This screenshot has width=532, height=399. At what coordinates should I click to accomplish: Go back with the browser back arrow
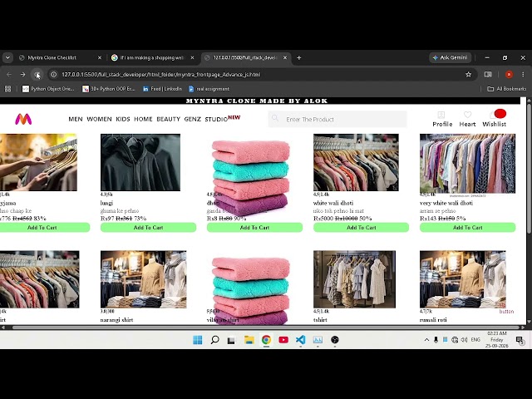9,75
